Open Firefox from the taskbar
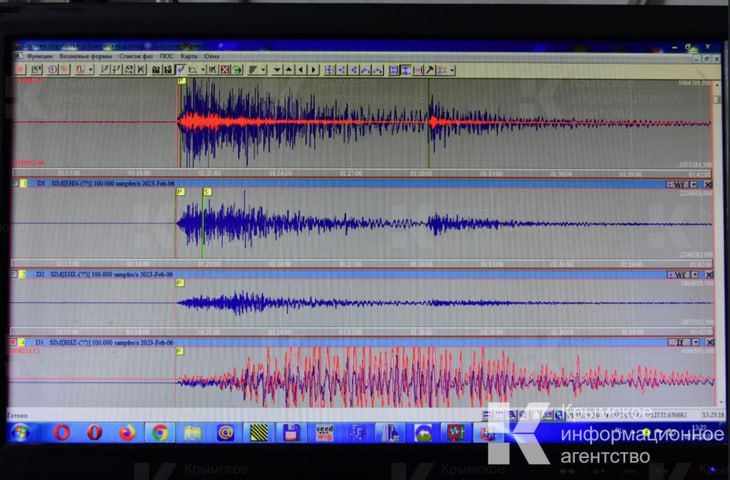This screenshot has width=730, height=480. (x=127, y=432)
